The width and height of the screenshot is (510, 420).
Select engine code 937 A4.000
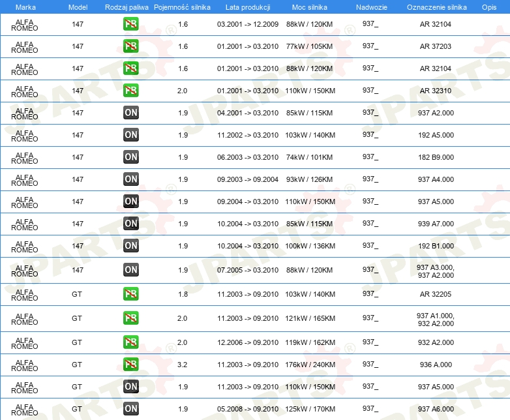(436, 179)
